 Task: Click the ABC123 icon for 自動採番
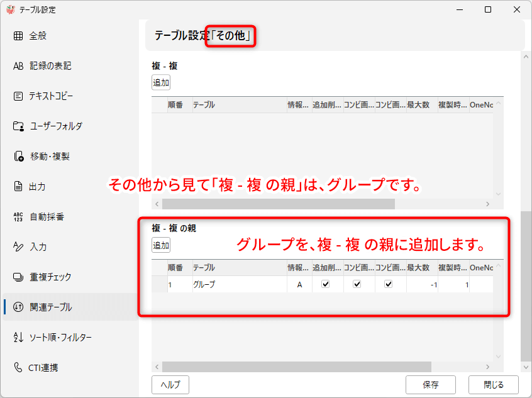(x=18, y=217)
